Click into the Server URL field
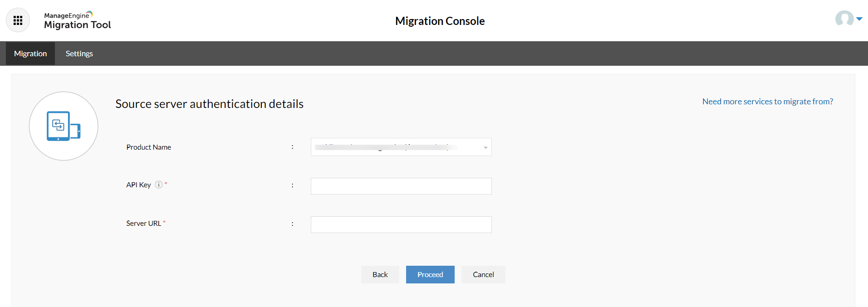Viewport: 868px width, 307px height. point(401,224)
